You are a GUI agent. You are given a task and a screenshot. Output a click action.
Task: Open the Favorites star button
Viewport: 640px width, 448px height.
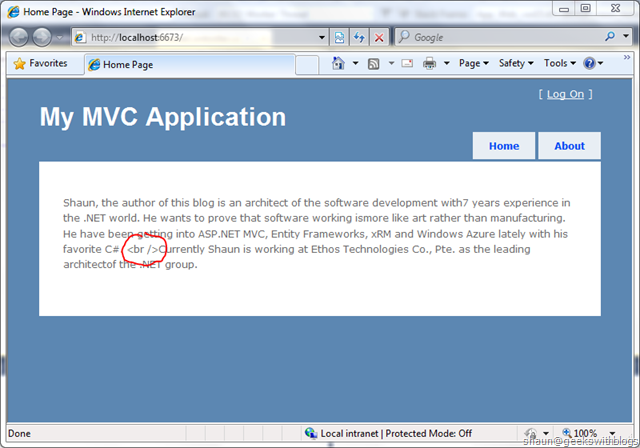point(40,63)
